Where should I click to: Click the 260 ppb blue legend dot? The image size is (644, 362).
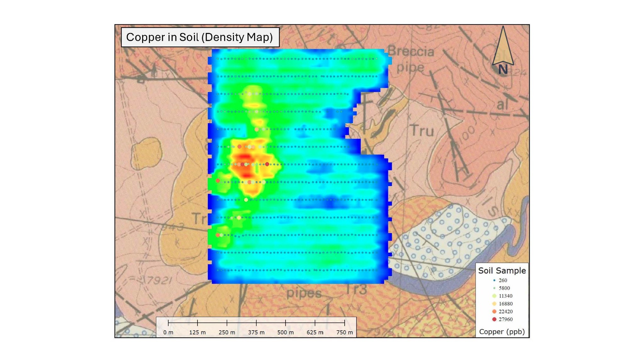(494, 280)
